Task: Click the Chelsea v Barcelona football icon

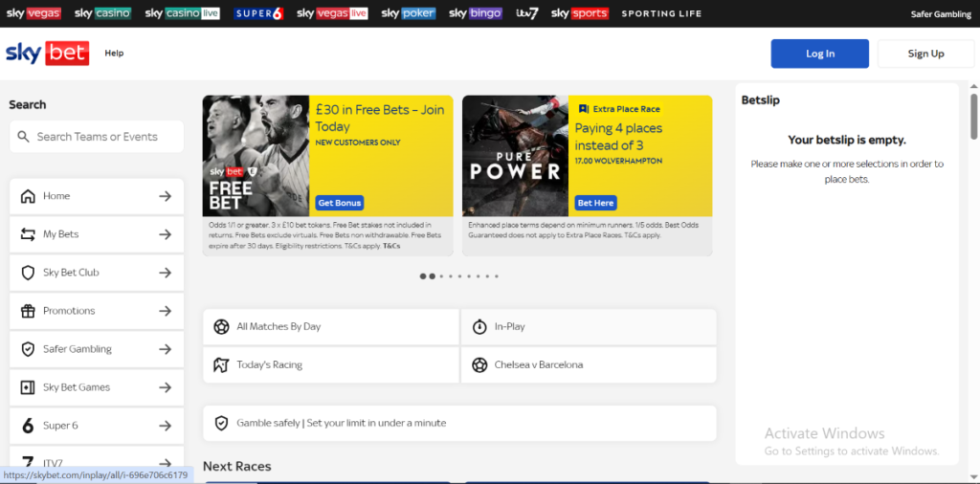Action: pos(479,364)
